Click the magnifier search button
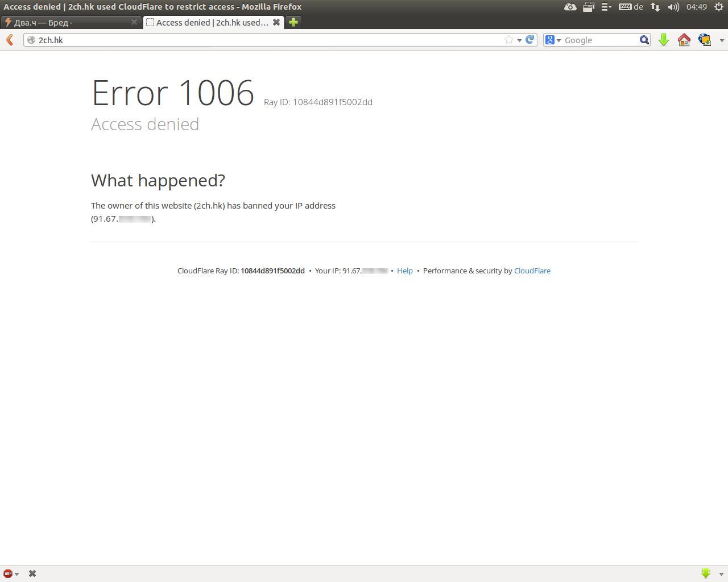This screenshot has height=582, width=728. click(x=644, y=40)
